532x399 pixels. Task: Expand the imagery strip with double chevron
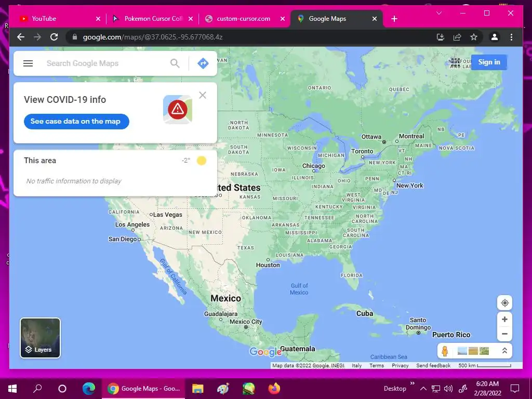point(504,351)
